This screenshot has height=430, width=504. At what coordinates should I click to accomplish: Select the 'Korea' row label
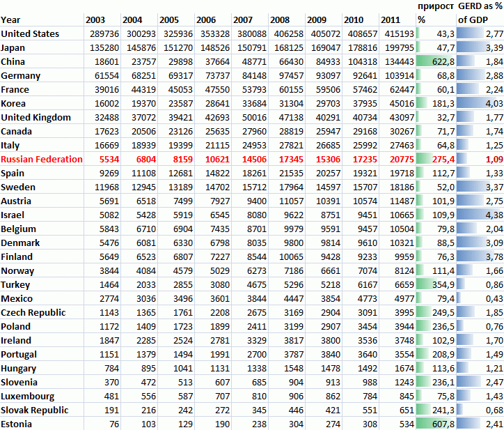tap(13, 104)
